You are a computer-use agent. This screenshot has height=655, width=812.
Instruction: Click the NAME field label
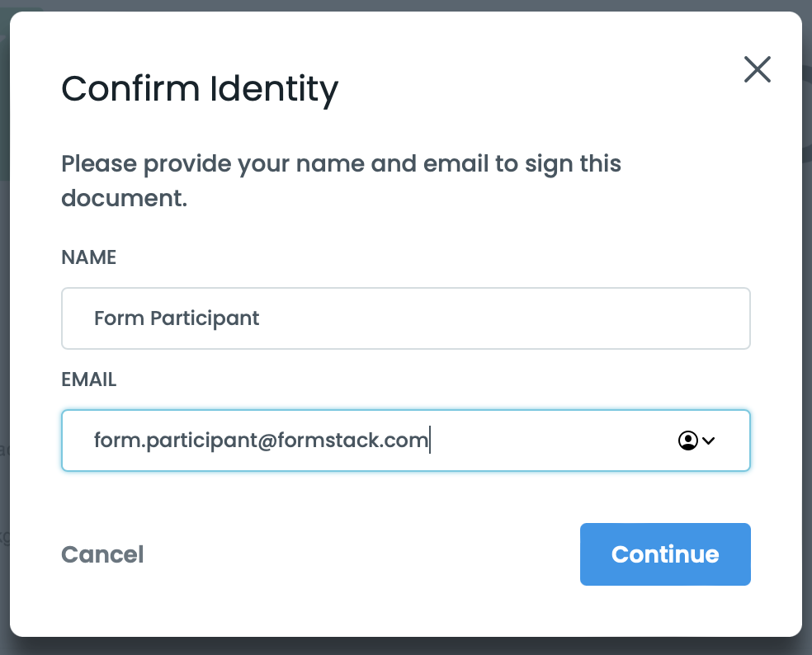tap(88, 257)
